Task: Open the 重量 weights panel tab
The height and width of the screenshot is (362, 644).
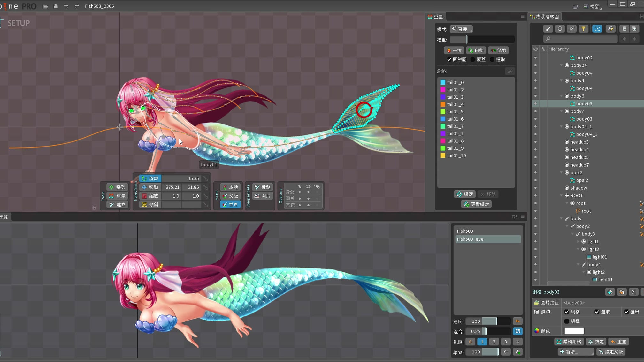Action: tap(435, 17)
